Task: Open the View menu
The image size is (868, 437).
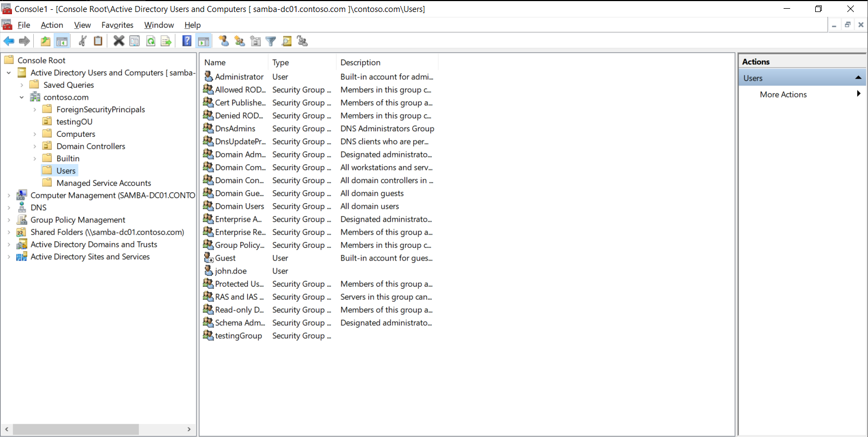Action: point(82,25)
